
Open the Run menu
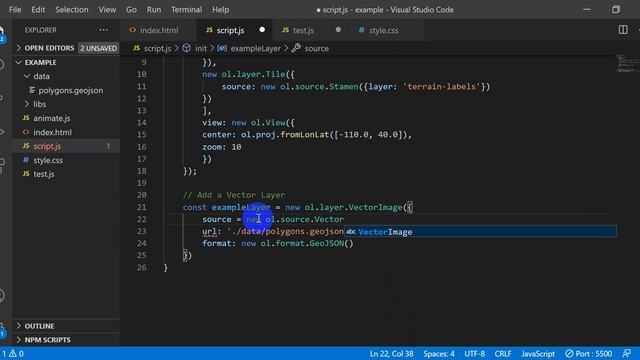click(x=154, y=9)
